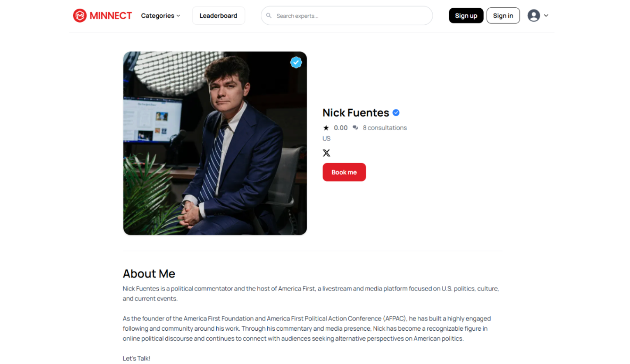Screen dimensions: 630x364
Task: Expand the profile avatar dropdown arrow
Action: point(546,16)
